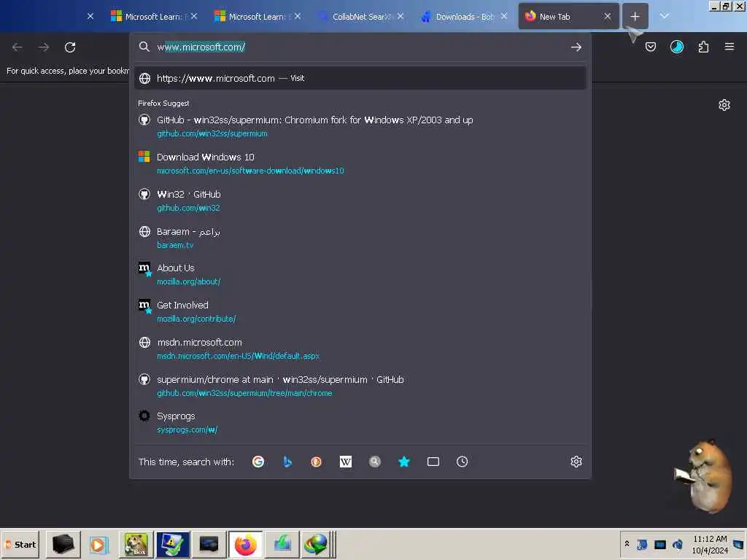Open the Firefox account avatar icon
Image resolution: width=747 pixels, height=560 pixels.
(676, 47)
